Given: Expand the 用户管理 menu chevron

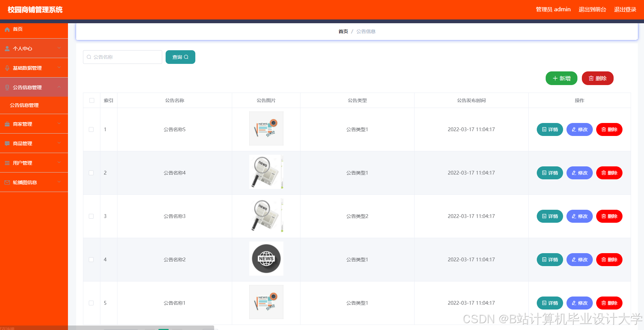Looking at the screenshot, I should click(59, 163).
